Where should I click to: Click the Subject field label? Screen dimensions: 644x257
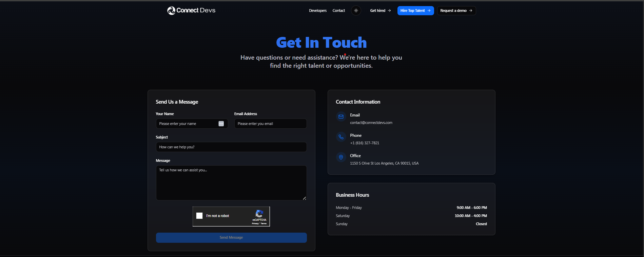(162, 137)
